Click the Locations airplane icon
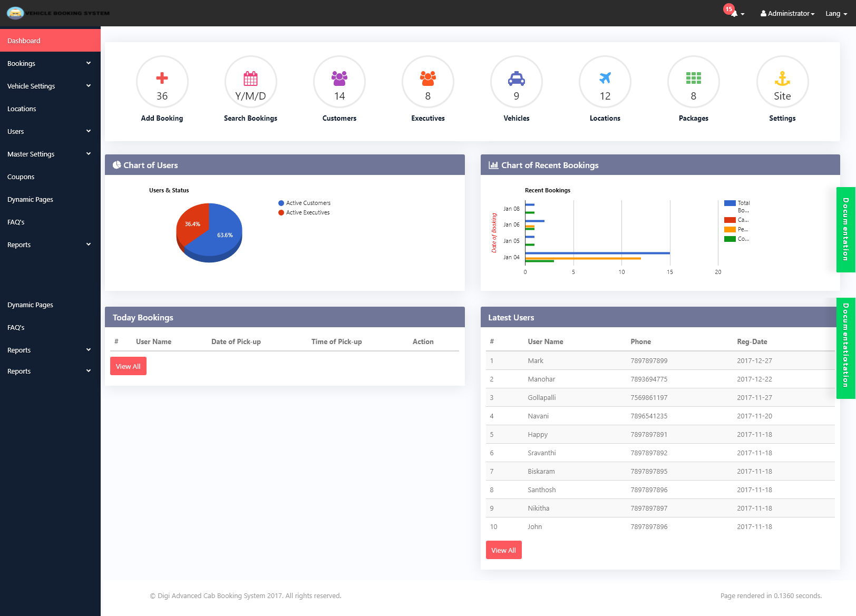Image resolution: width=856 pixels, height=616 pixels. (605, 78)
